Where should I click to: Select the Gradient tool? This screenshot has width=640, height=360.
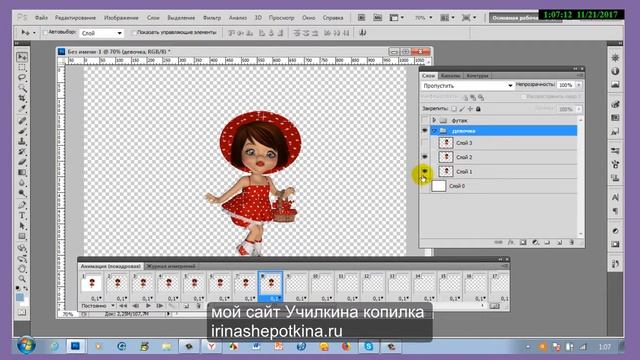pos(22,173)
